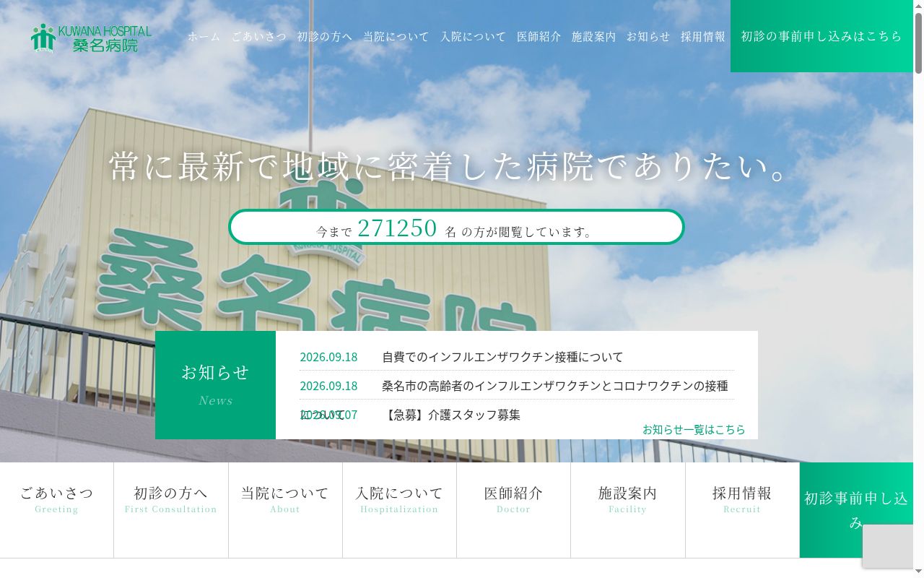
Task: Open news about 高齢者のインフルエンザワクチンとコロナワクチン
Action: coord(555,386)
